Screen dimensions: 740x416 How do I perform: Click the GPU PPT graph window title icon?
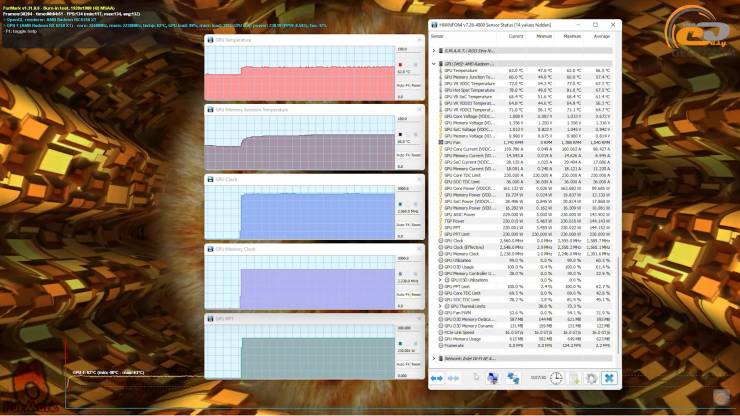[x=210, y=319]
